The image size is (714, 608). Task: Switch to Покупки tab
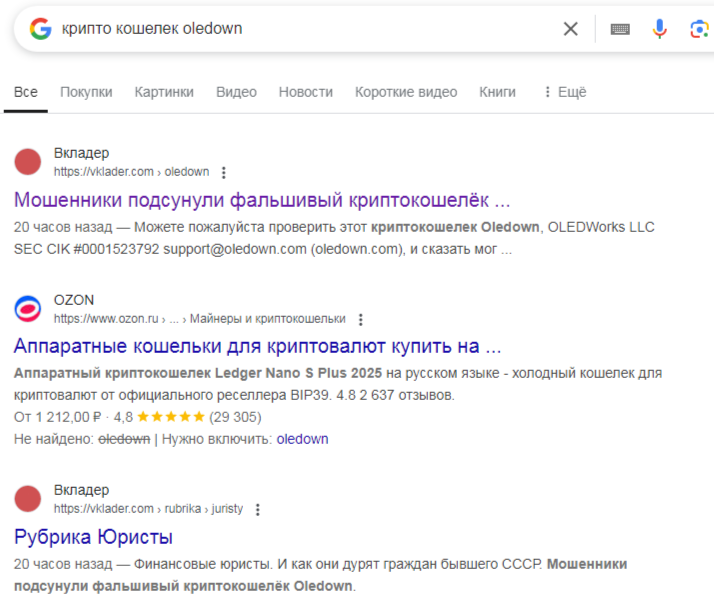pos(86,92)
